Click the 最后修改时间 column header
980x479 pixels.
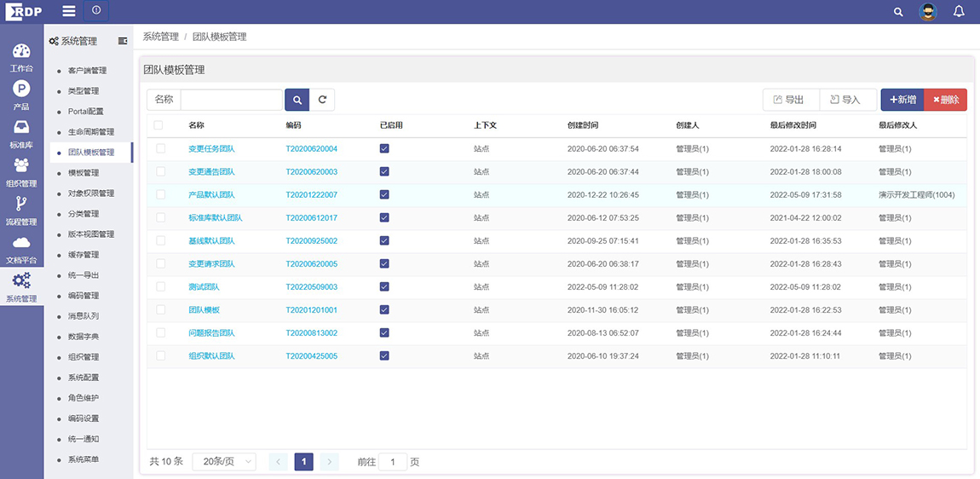pyautogui.click(x=793, y=125)
